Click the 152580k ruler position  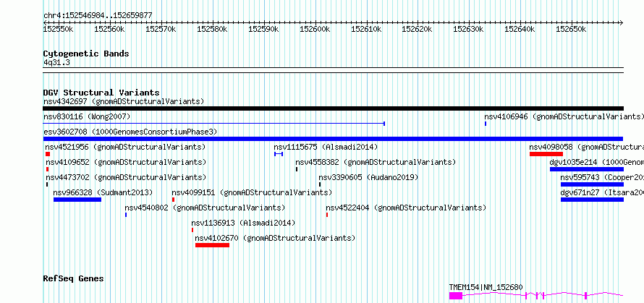[212, 29]
